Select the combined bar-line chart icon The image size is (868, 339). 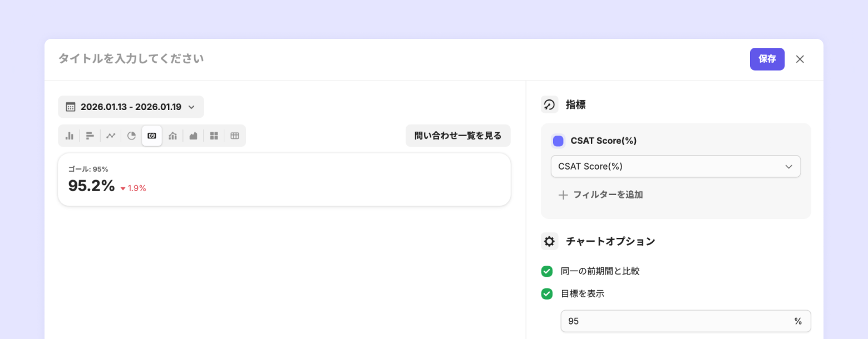[x=172, y=136]
